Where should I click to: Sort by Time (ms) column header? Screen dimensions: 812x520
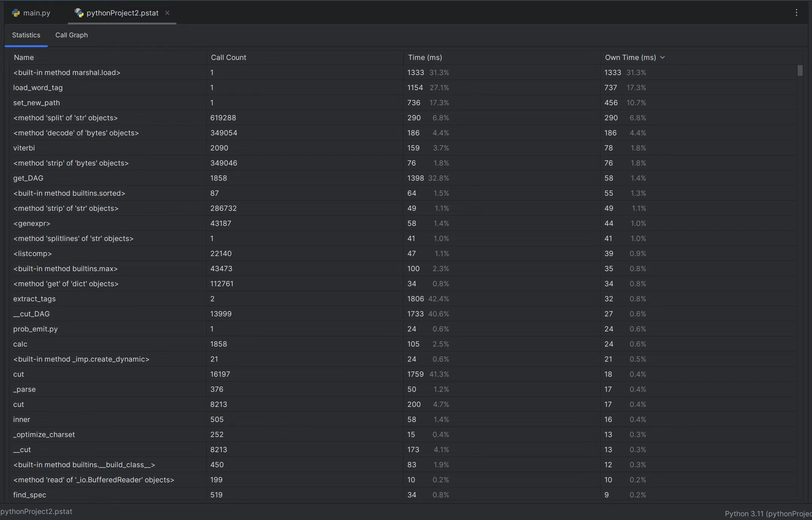point(425,57)
